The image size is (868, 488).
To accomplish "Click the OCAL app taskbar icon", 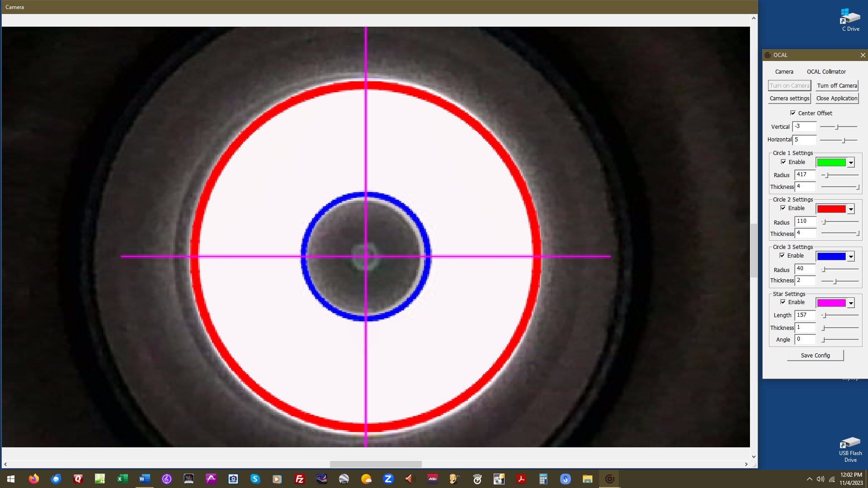I will (x=610, y=479).
